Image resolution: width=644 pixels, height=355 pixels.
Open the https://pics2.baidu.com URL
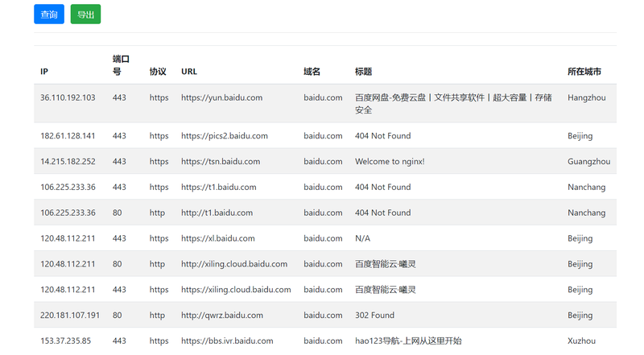point(224,136)
